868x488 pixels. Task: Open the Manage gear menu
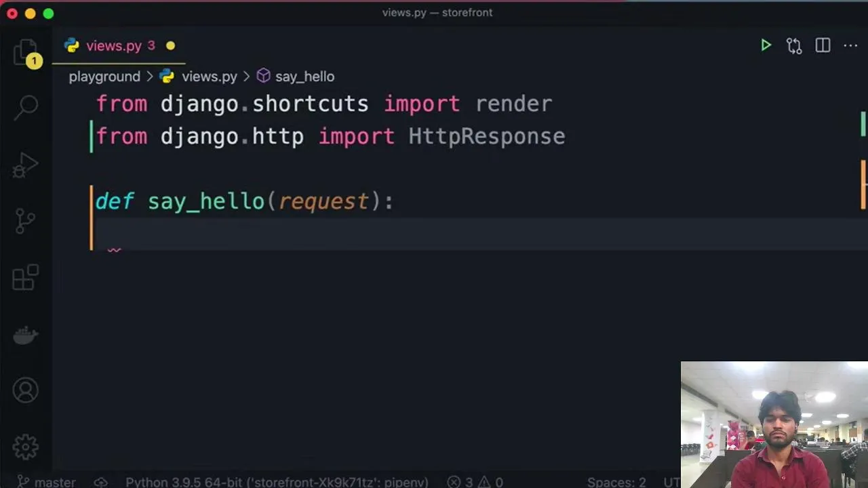pyautogui.click(x=26, y=447)
